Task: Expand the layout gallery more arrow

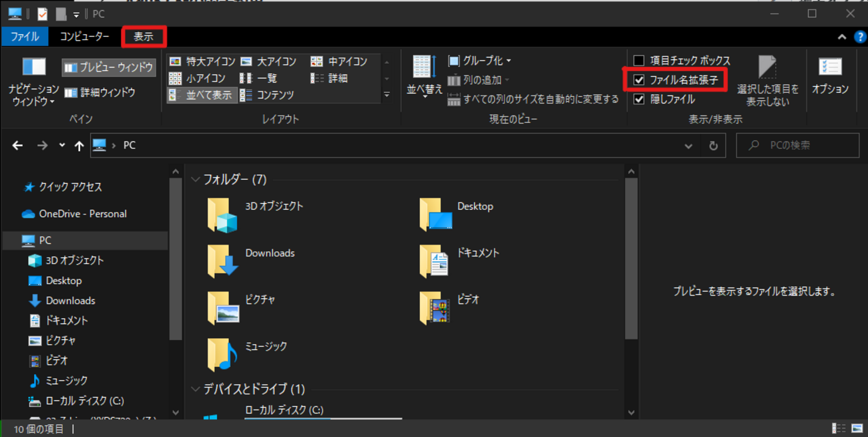Action: (387, 96)
